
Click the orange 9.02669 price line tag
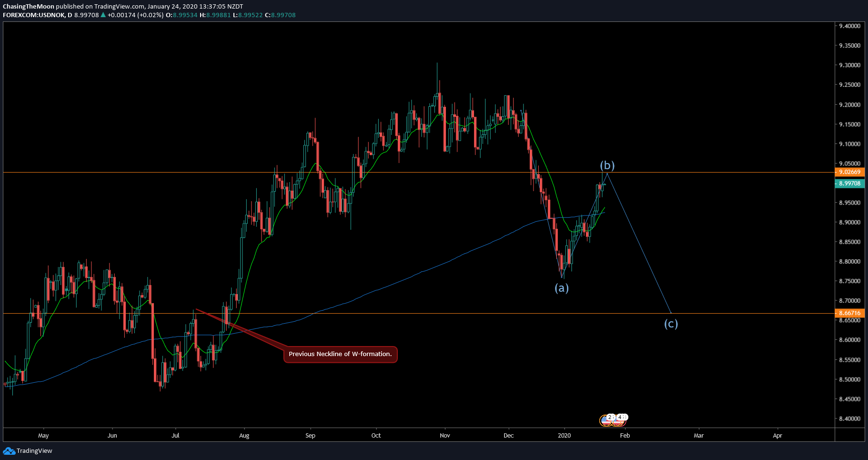pyautogui.click(x=849, y=172)
